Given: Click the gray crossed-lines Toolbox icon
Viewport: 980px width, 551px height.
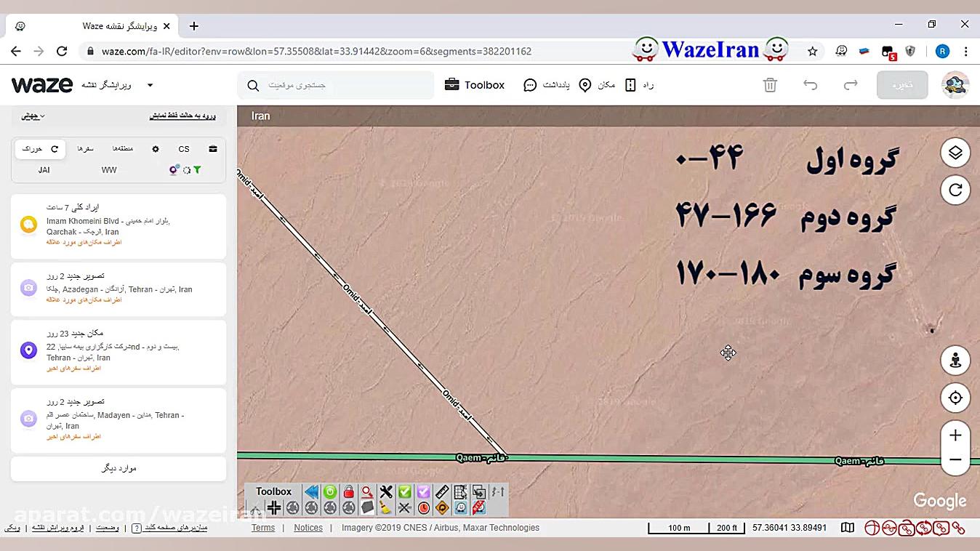Looking at the screenshot, I should pos(405,508).
